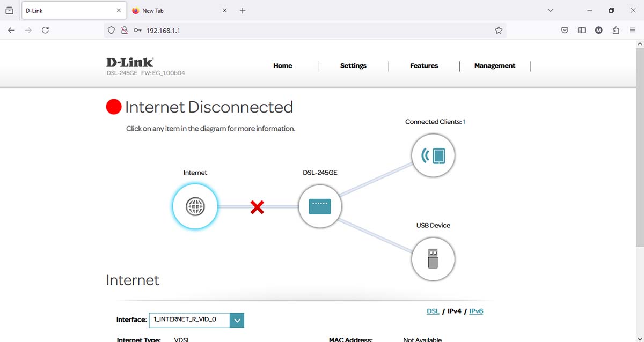The image size is (644, 342).
Task: Click the DSL link
Action: 433,311
